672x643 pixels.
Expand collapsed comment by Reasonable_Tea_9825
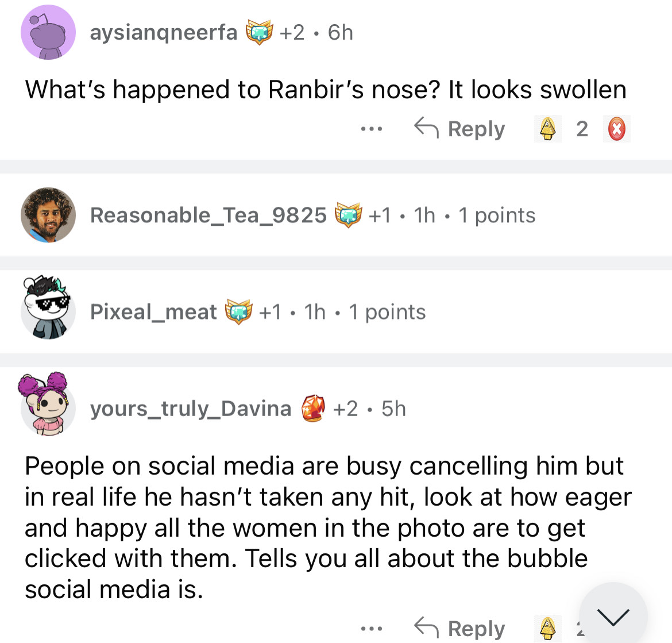(x=312, y=215)
